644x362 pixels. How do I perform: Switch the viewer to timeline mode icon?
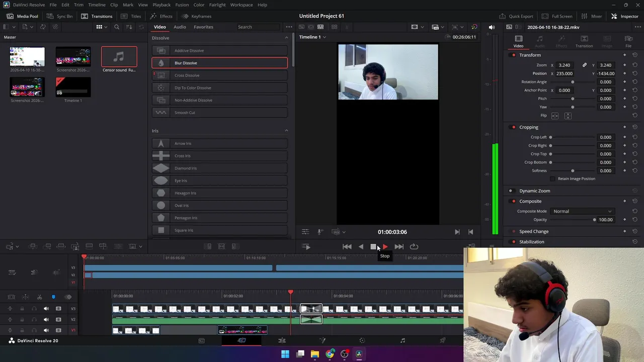point(320,27)
